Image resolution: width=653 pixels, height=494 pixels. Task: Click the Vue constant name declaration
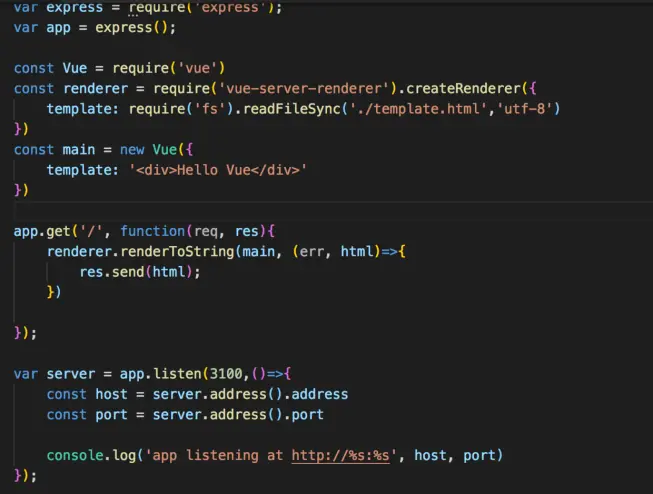(75, 68)
